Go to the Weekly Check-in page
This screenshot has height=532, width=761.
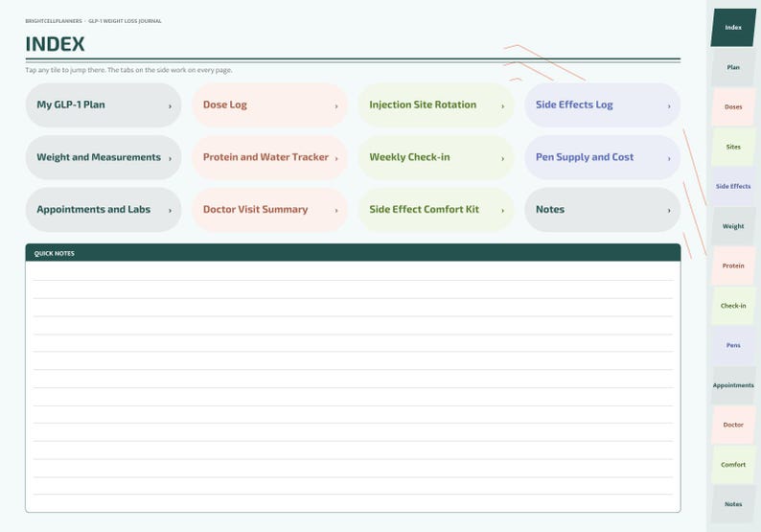(x=436, y=157)
